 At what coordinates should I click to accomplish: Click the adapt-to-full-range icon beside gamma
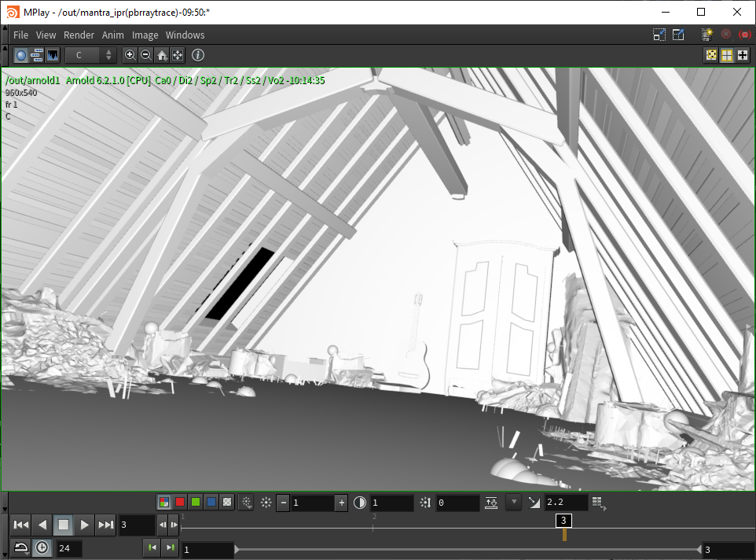(491, 503)
